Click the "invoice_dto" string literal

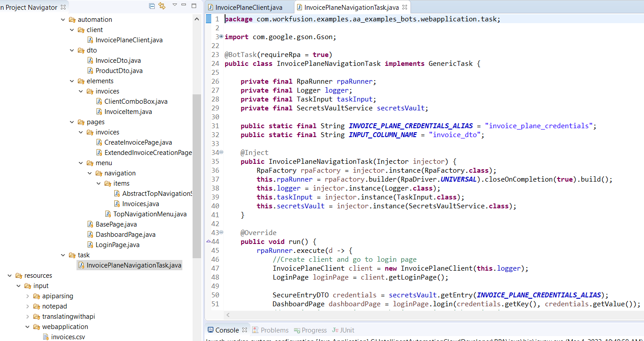[x=455, y=135]
